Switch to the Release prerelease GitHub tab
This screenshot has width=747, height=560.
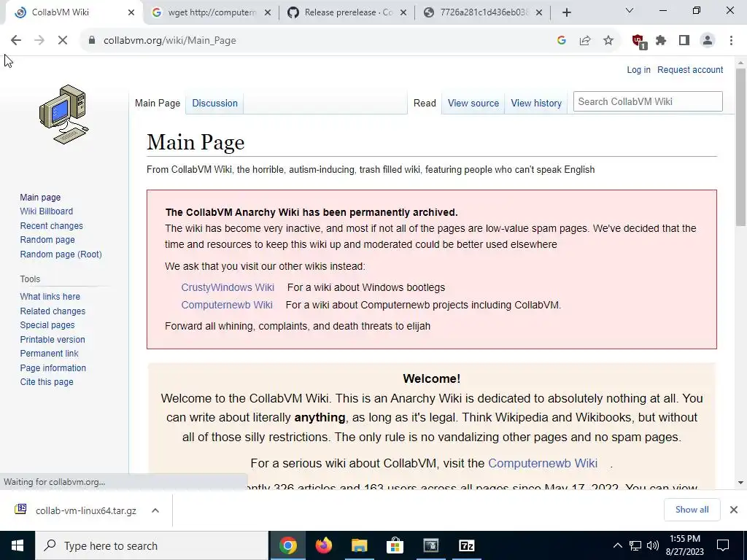(x=348, y=12)
